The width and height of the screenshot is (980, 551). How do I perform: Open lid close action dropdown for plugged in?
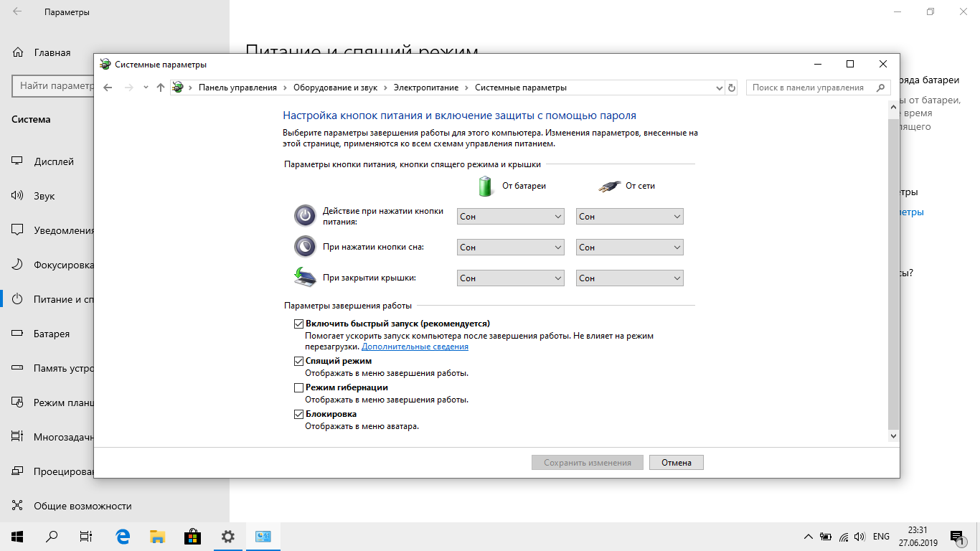pos(629,278)
